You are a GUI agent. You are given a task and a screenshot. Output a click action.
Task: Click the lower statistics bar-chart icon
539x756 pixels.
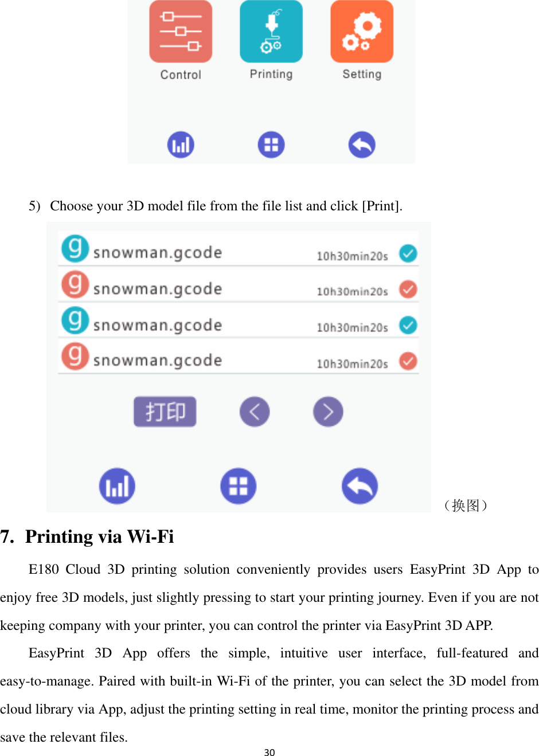(117, 486)
